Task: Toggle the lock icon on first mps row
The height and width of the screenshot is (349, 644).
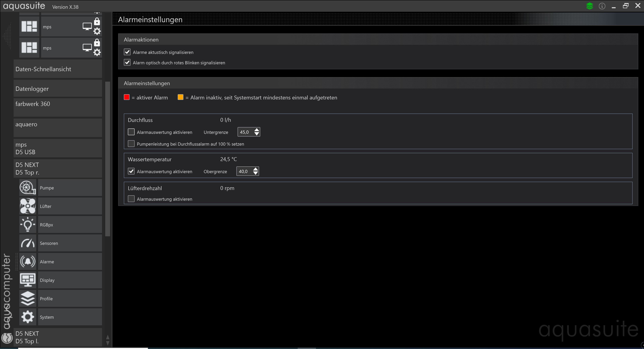Action: tap(97, 21)
